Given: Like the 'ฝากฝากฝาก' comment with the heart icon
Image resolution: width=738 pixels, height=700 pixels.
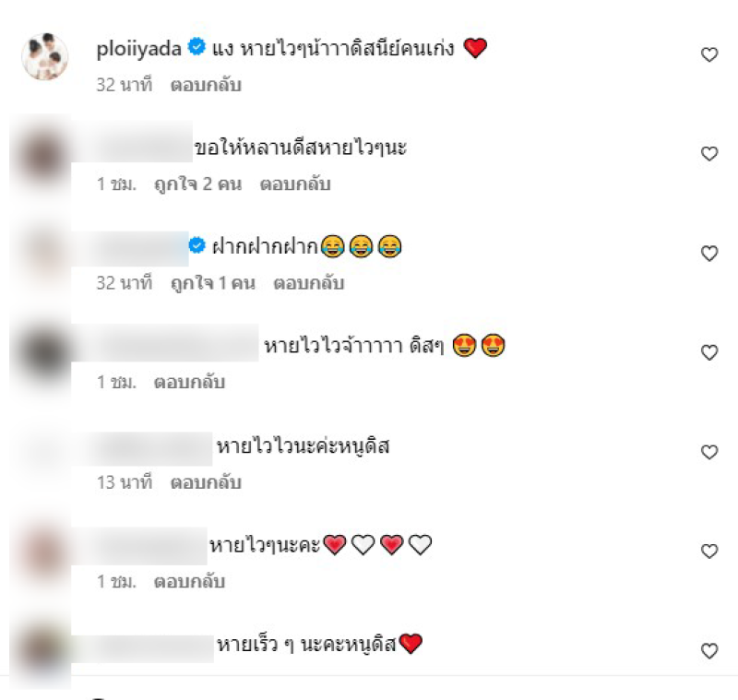Looking at the screenshot, I should pos(709,254).
